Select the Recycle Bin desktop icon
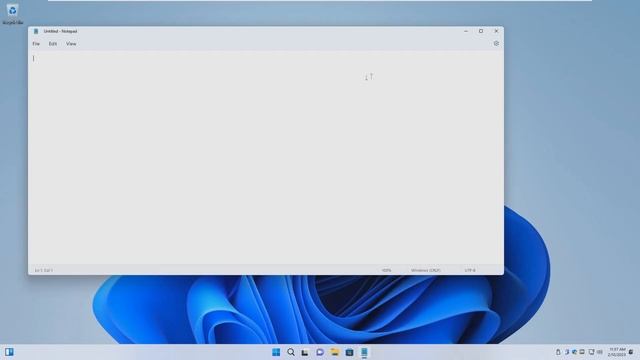The width and height of the screenshot is (640, 360). pyautogui.click(x=12, y=14)
